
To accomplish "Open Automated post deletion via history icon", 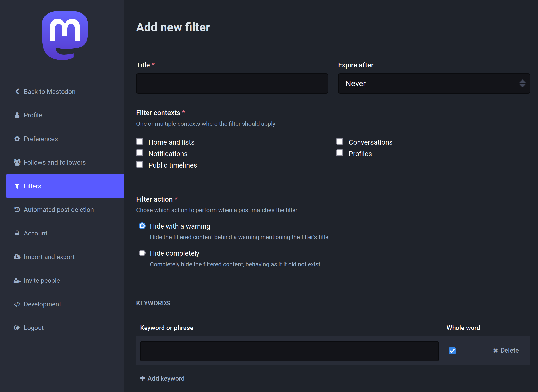I will 17,209.
